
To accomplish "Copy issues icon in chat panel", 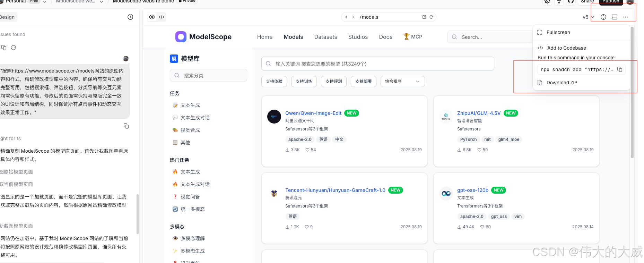I will tap(4, 48).
